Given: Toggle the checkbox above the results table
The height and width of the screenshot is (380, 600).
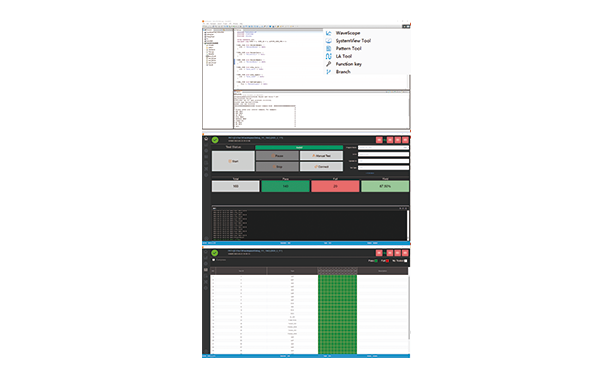Looking at the screenshot, I should [214, 260].
